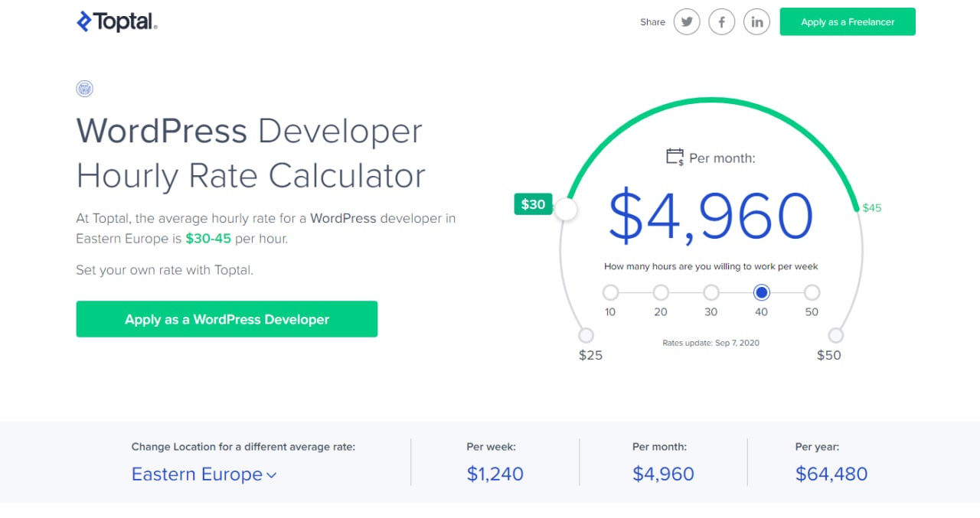Select 50 hours per week
Viewport: 980px width, 518px height.
coord(812,292)
